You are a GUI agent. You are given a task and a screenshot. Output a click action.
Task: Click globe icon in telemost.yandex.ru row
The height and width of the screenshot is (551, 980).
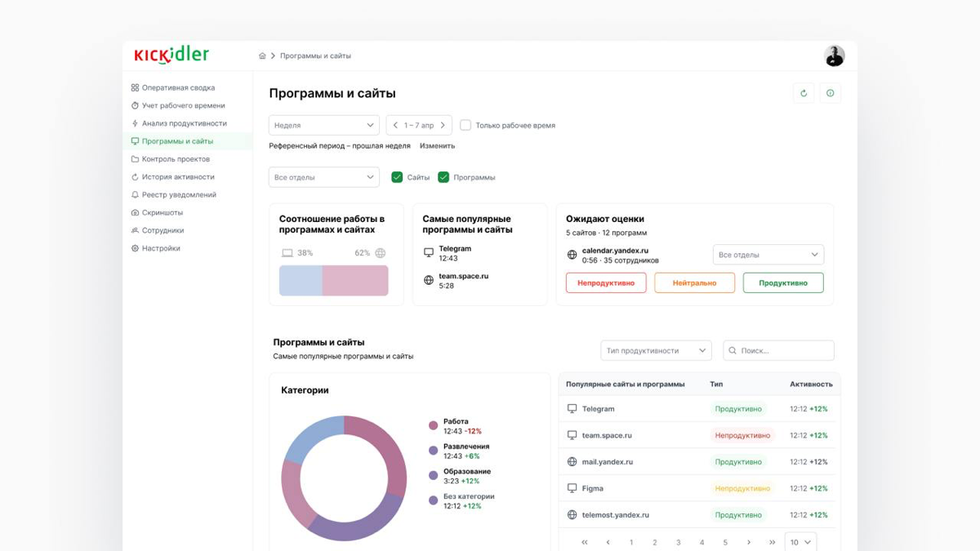pos(572,515)
